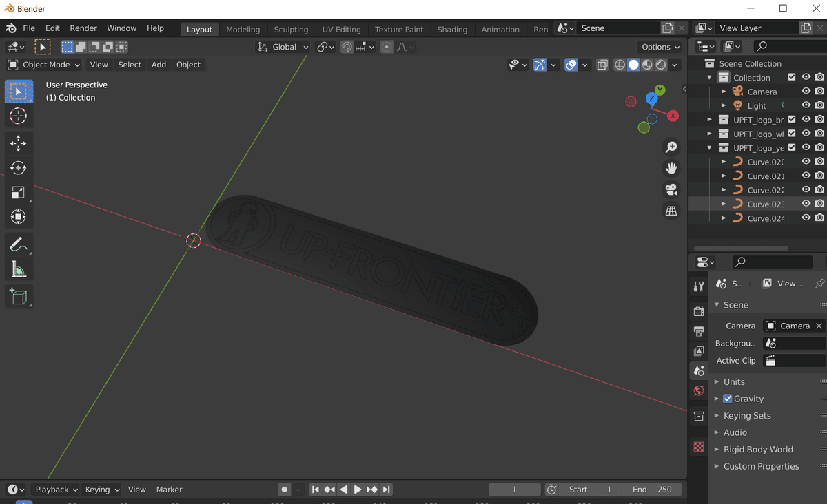Open the Output properties tab
The image size is (827, 504).
coord(699,331)
